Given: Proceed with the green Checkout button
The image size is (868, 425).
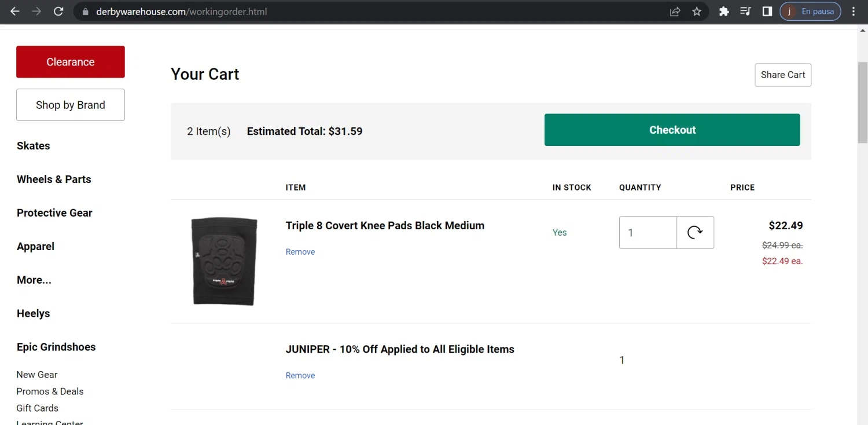Looking at the screenshot, I should [672, 130].
